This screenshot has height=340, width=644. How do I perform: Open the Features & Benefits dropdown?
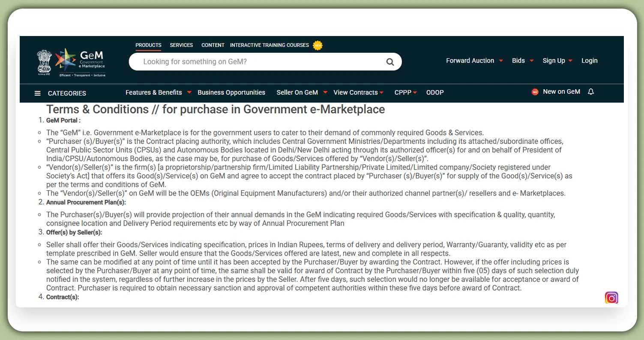pos(153,92)
